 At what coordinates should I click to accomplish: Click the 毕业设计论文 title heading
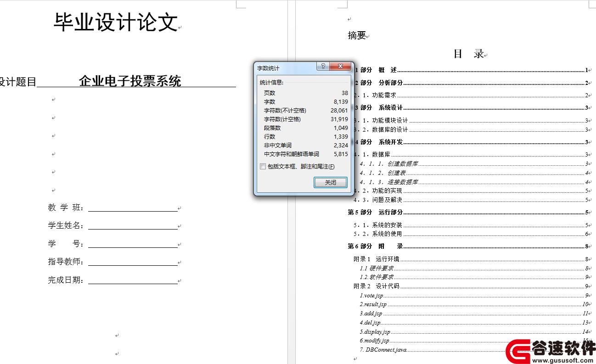click(116, 22)
